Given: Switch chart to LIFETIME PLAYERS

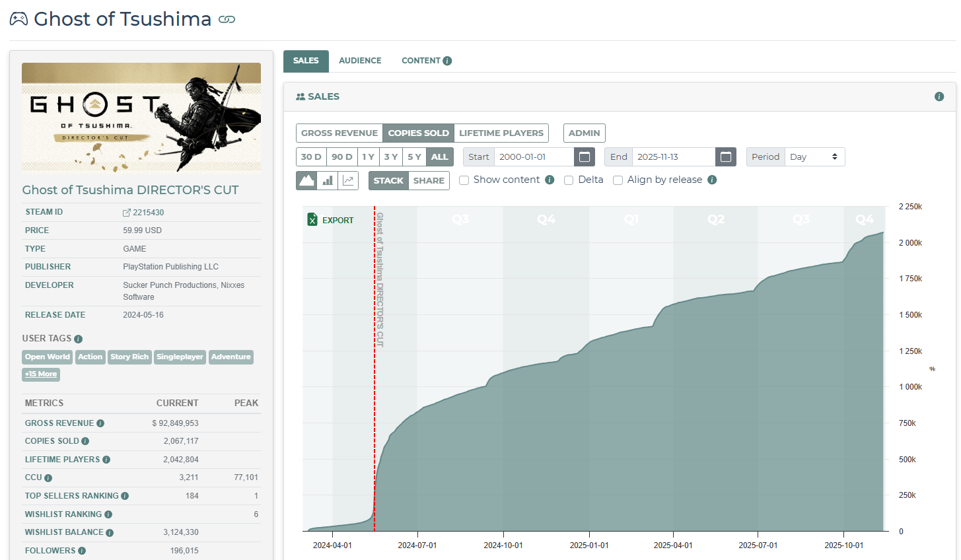Looking at the screenshot, I should (x=501, y=133).
